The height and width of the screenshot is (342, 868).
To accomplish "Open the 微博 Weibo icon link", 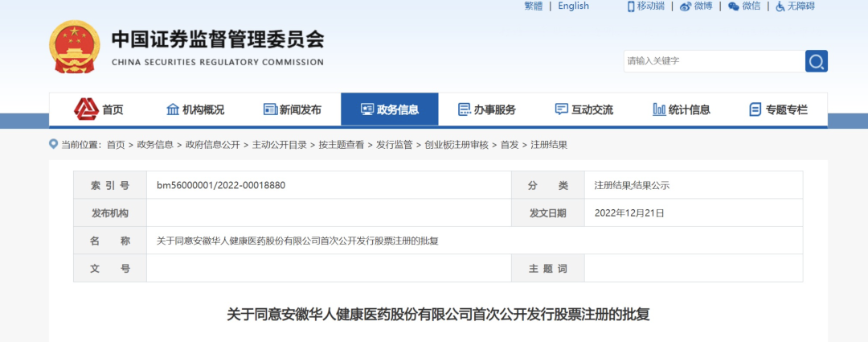I will coord(685,6).
